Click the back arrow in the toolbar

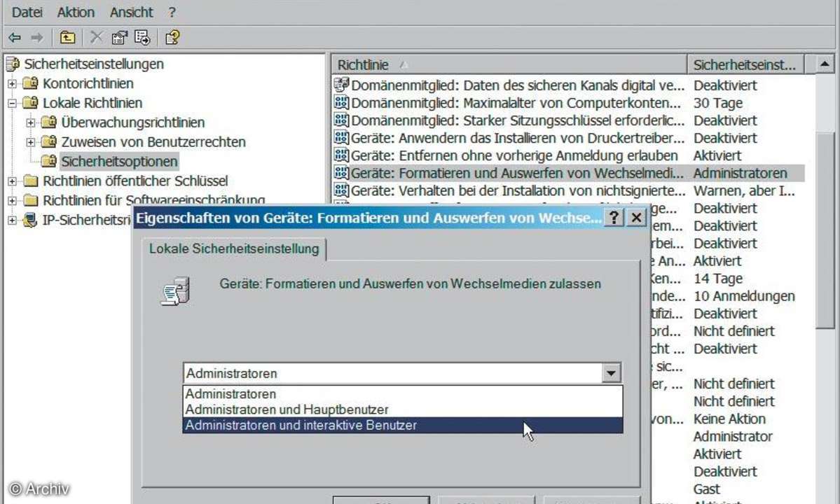(x=15, y=37)
